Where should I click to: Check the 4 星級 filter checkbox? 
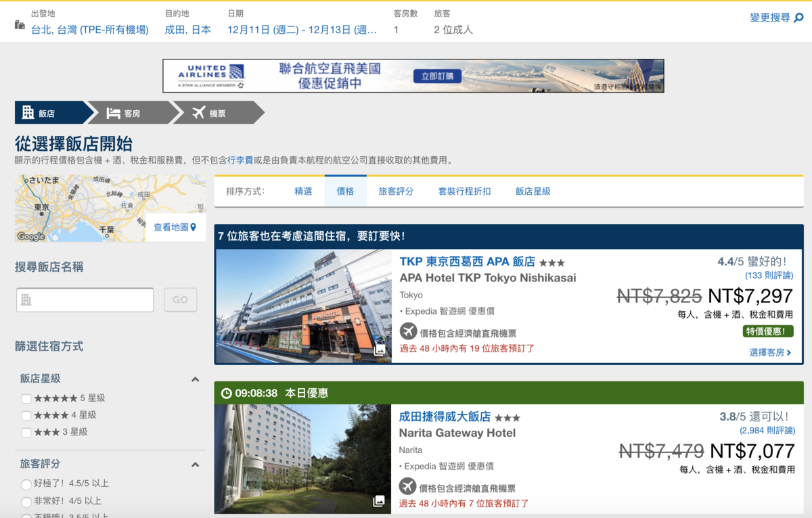[26, 415]
